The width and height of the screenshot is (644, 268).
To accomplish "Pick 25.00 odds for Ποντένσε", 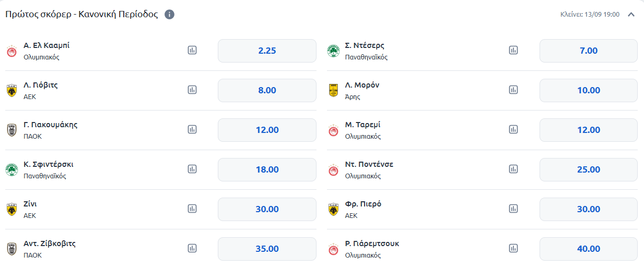I will [588, 169].
